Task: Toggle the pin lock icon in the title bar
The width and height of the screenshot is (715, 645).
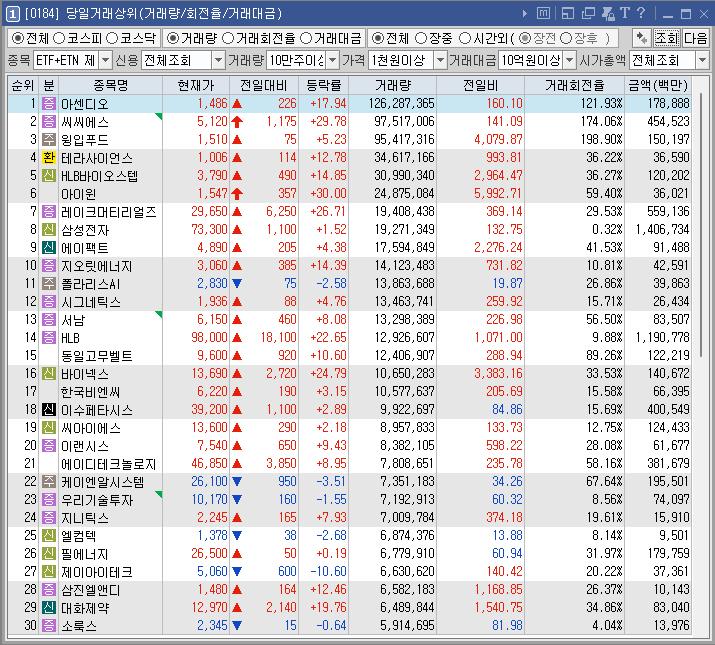Action: tap(608, 14)
